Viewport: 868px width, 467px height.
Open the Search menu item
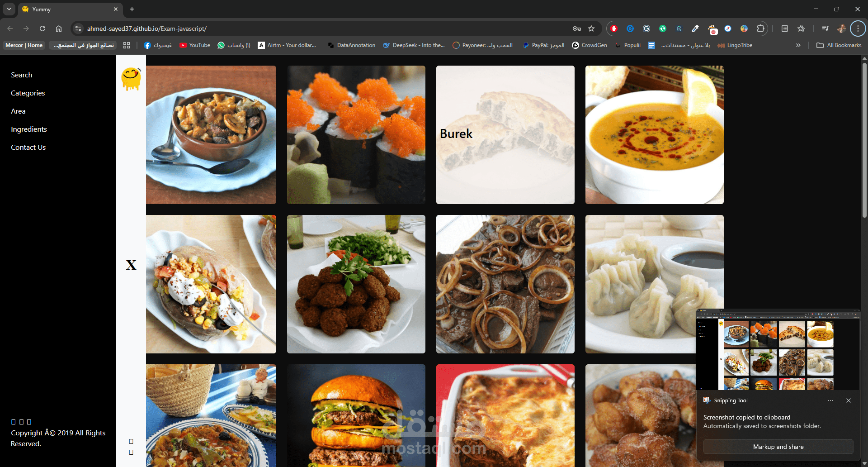(x=22, y=75)
